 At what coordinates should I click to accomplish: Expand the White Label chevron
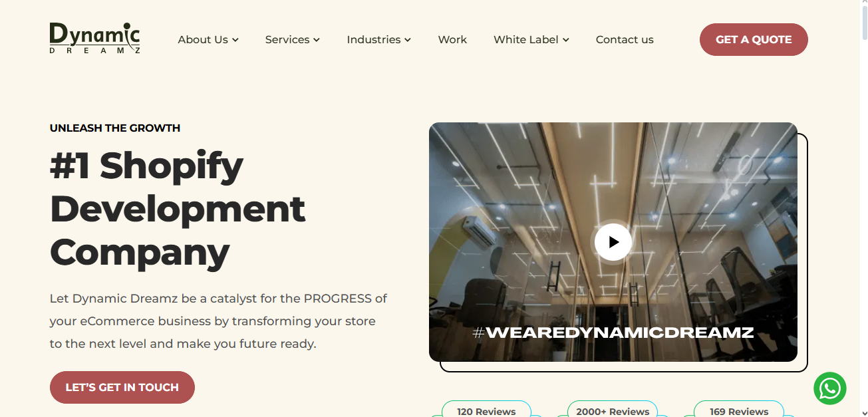tap(566, 40)
